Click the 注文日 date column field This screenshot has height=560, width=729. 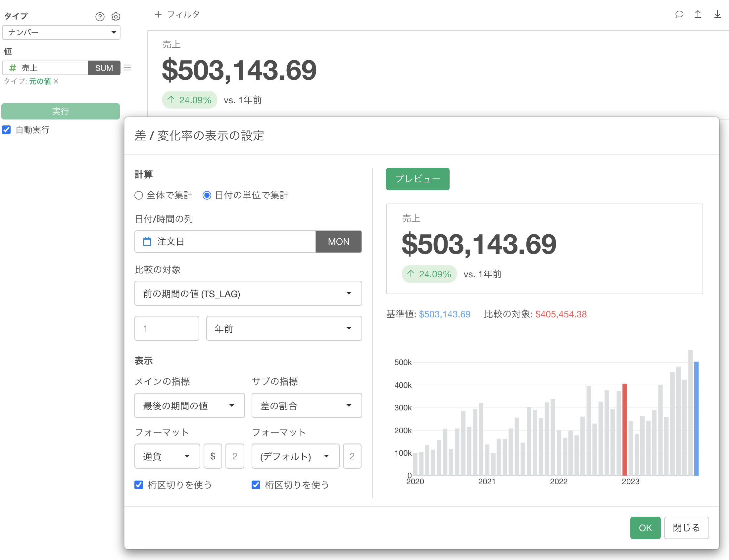coord(225,242)
